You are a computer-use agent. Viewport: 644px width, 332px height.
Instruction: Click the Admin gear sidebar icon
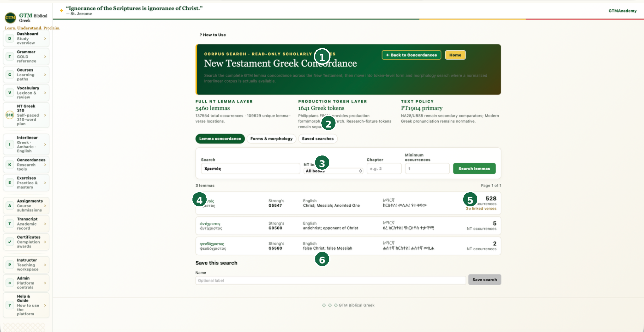[10, 283]
